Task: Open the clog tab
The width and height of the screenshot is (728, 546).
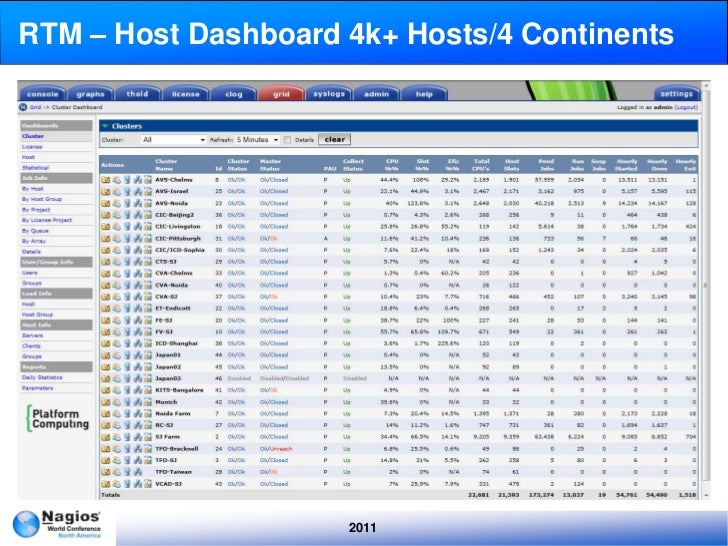Action: click(234, 94)
